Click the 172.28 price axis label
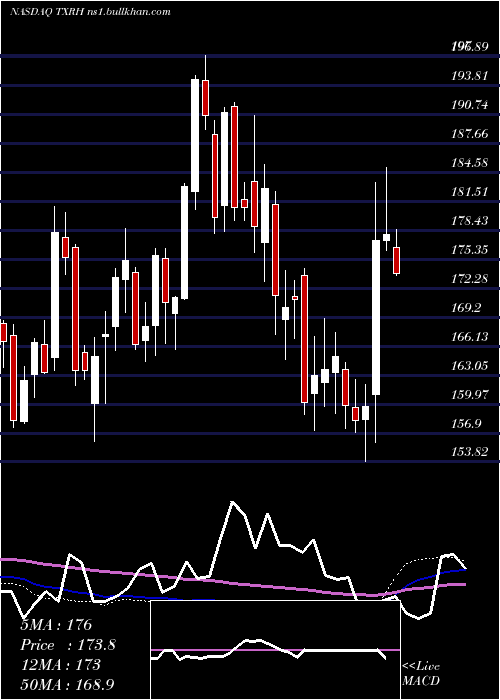 469,279
